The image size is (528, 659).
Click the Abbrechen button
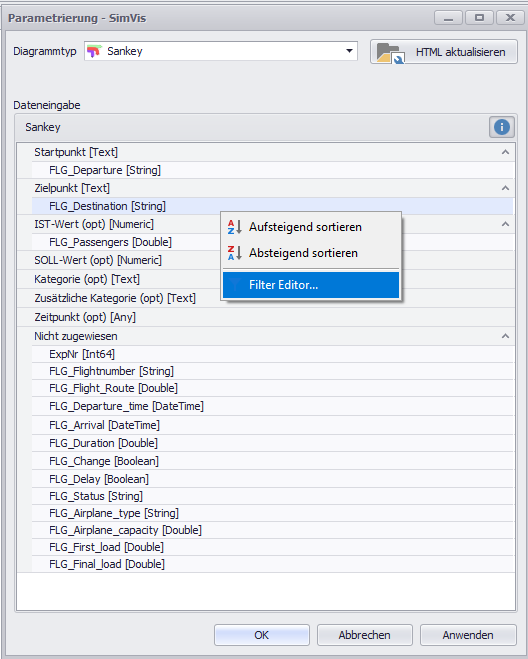(x=364, y=635)
